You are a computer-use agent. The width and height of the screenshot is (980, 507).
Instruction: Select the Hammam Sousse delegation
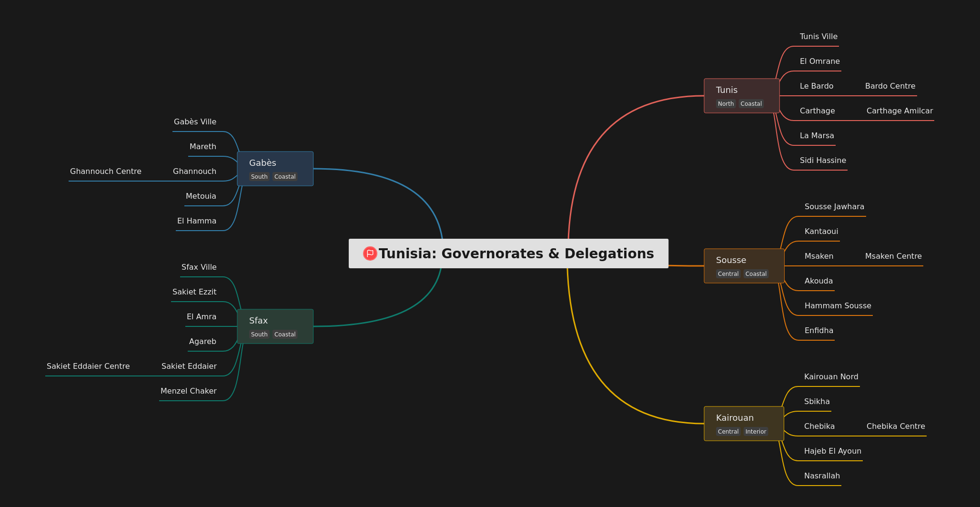click(x=838, y=306)
